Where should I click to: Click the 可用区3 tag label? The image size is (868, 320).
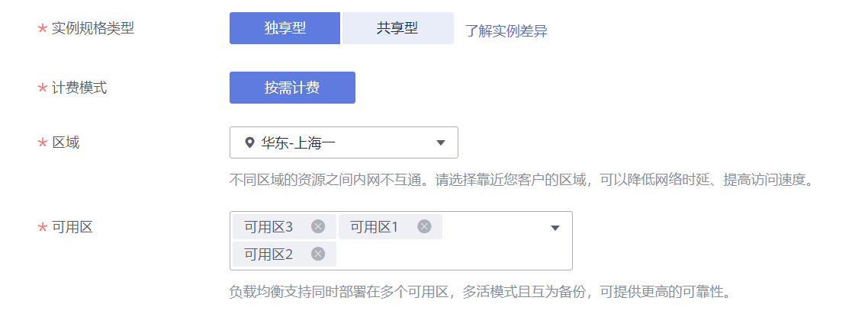[268, 226]
